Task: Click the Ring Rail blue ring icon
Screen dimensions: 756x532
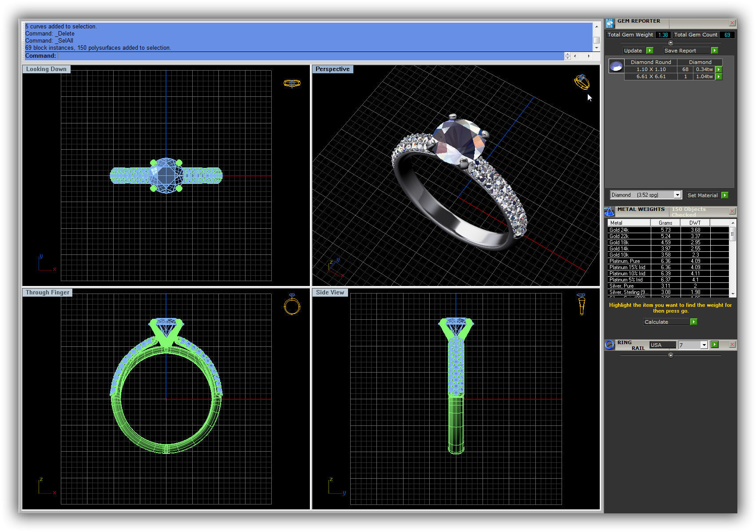Action: point(610,345)
